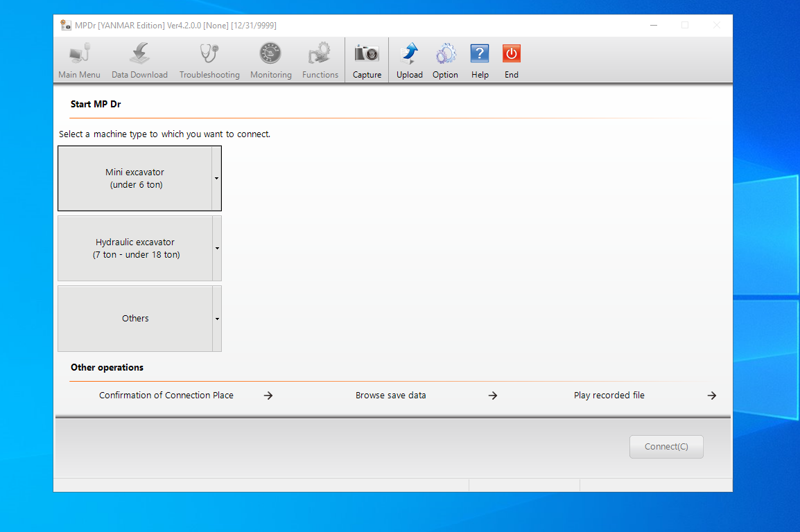The height and width of the screenshot is (532, 800).
Task: Open Confirmation of Connection Place
Action: coord(166,395)
